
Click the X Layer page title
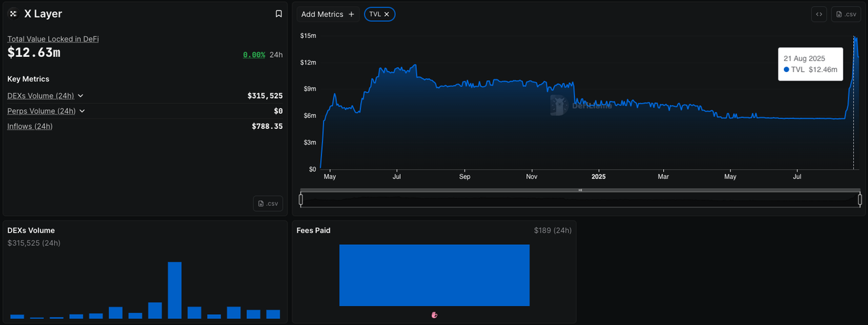tap(43, 14)
